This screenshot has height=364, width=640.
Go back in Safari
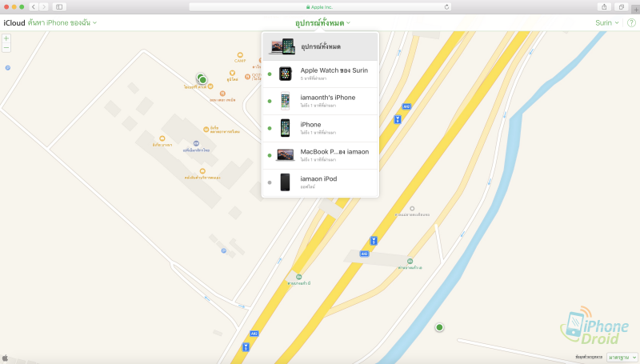[34, 7]
